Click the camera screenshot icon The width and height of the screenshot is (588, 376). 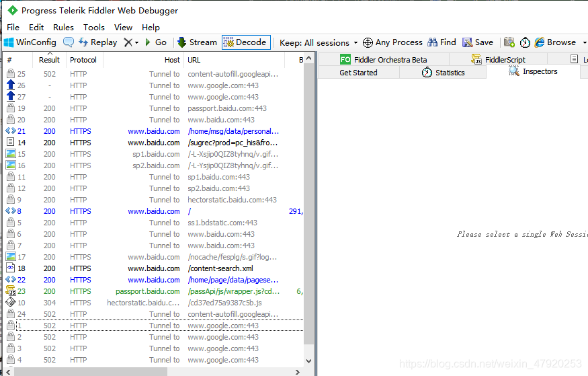(509, 42)
